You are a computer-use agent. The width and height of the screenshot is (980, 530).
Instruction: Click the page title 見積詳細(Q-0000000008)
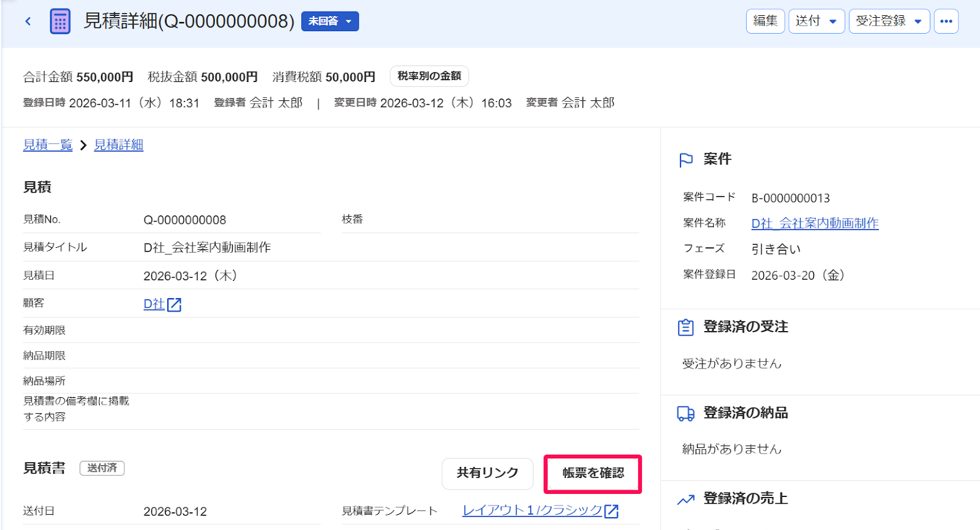click(189, 21)
